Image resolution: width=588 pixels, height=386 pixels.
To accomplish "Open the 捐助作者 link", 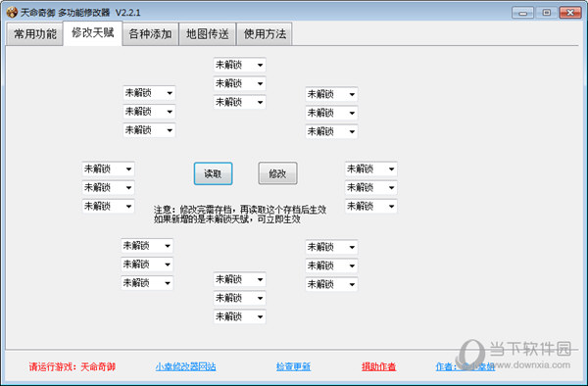I will click(378, 366).
